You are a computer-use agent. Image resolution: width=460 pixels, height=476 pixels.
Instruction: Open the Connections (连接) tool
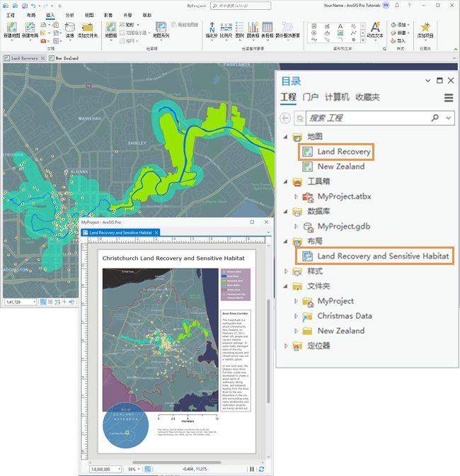70,28
